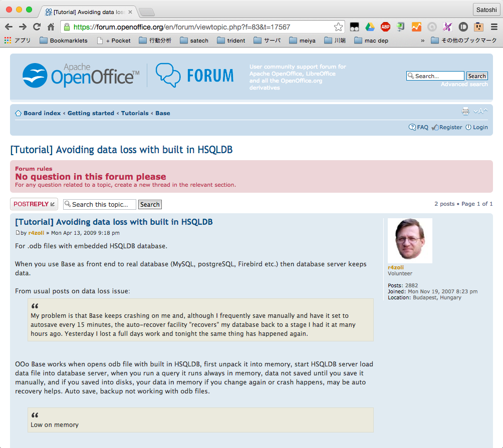Click the post icon before 'by r4zoli'
Screen dimensions: 503x448
tap(18, 233)
